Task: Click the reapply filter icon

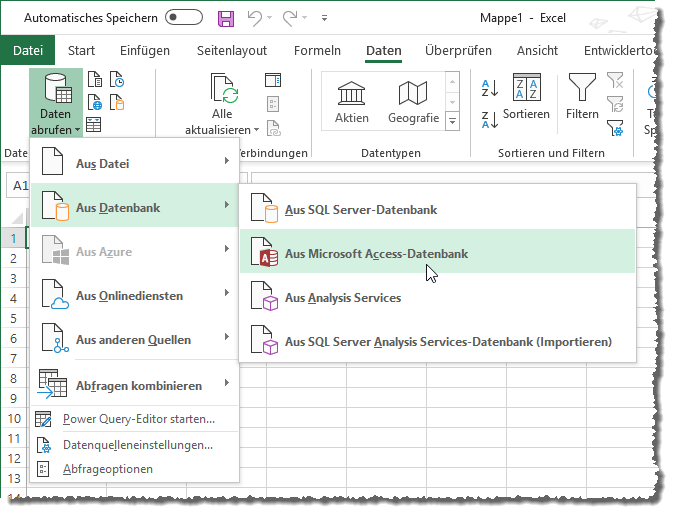Action: pyautogui.click(x=615, y=104)
